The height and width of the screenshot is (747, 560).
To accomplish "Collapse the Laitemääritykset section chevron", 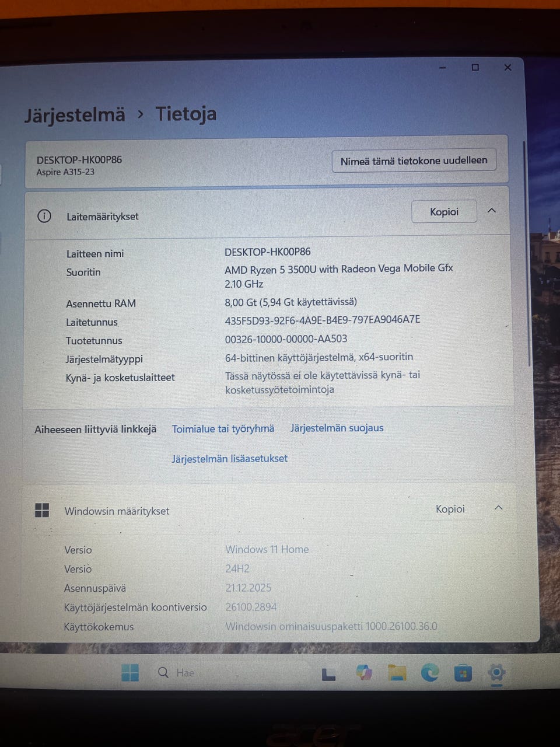I will tap(492, 211).
